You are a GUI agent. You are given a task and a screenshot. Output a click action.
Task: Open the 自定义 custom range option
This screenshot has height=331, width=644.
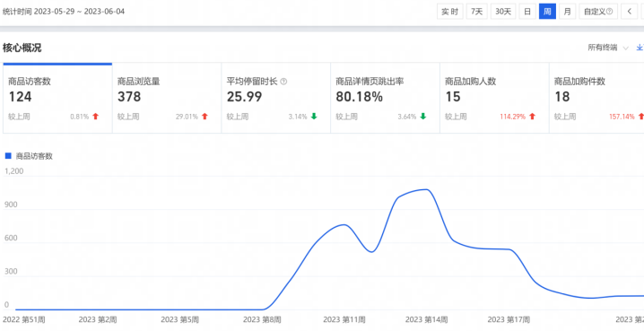click(598, 12)
